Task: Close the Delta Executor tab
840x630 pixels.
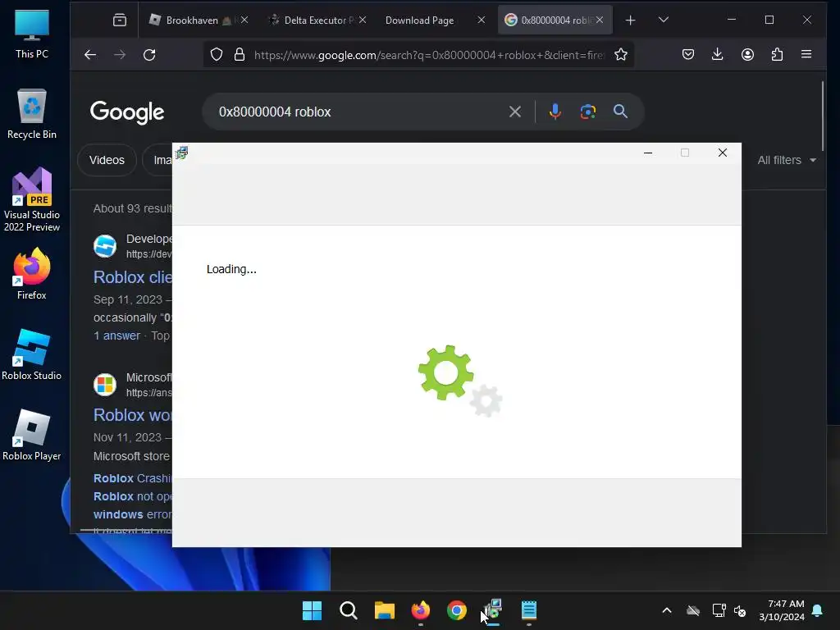Action: coord(363,20)
